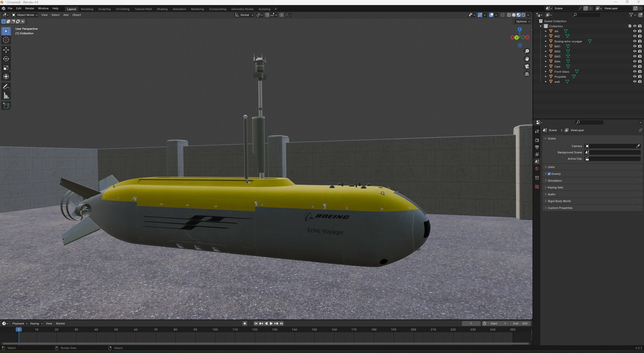Uncheck Collection exclude from view layer checkbox
The image size is (644, 353).
630,26
